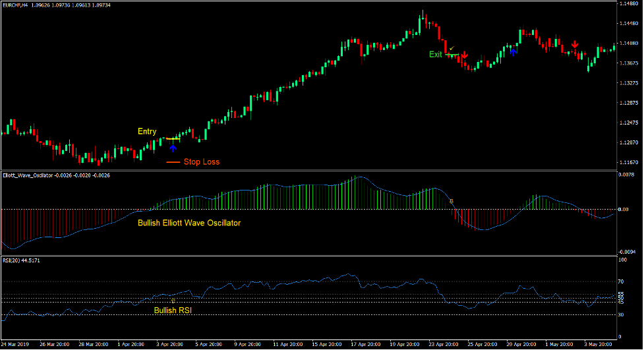Viewport: 644px width, 350px height.
Task: Click the Bullish RSI annotation text
Action: [173, 310]
